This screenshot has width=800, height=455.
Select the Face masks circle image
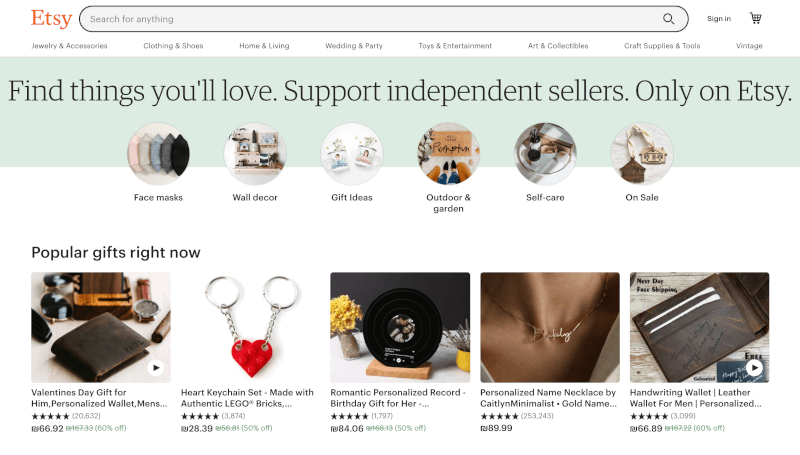[158, 154]
